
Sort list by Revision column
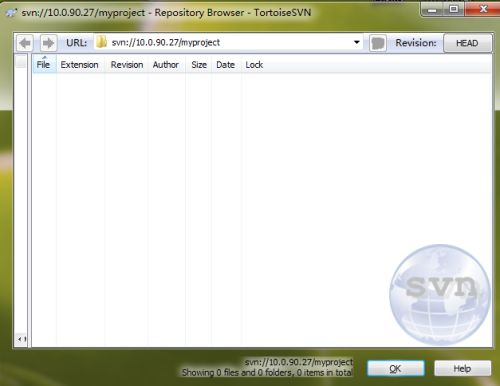127,64
